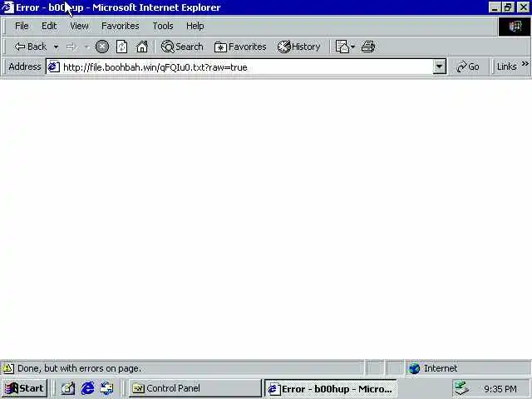Click the Mail toolbar icon

[342, 47]
